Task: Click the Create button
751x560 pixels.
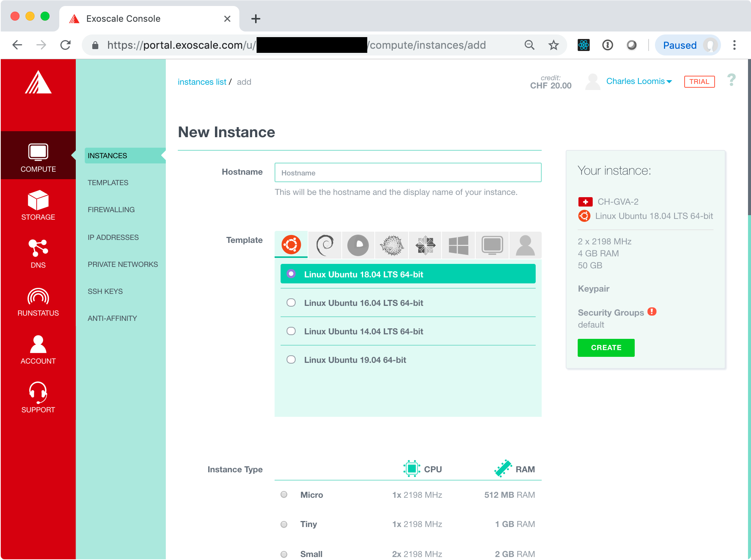Action: coord(606,347)
